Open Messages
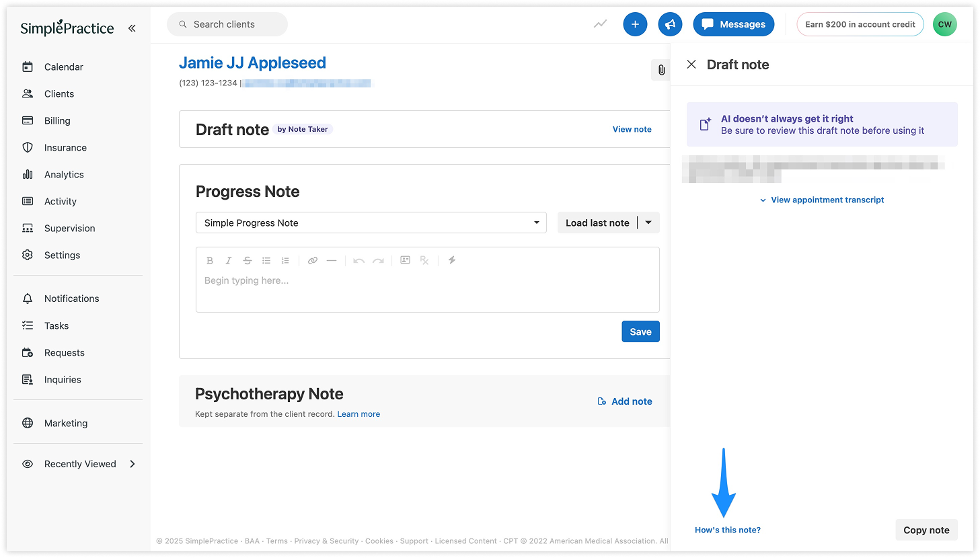The height and width of the screenshot is (558, 980). tap(734, 24)
